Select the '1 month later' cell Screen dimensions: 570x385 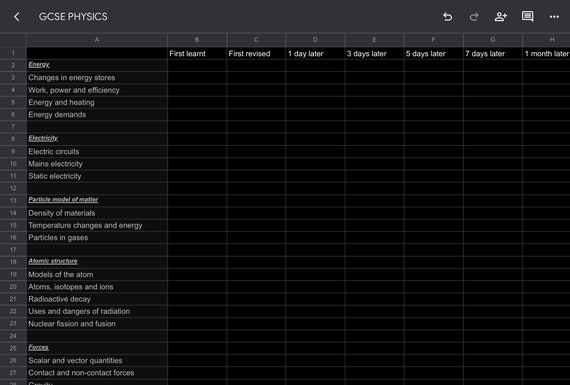(x=546, y=53)
